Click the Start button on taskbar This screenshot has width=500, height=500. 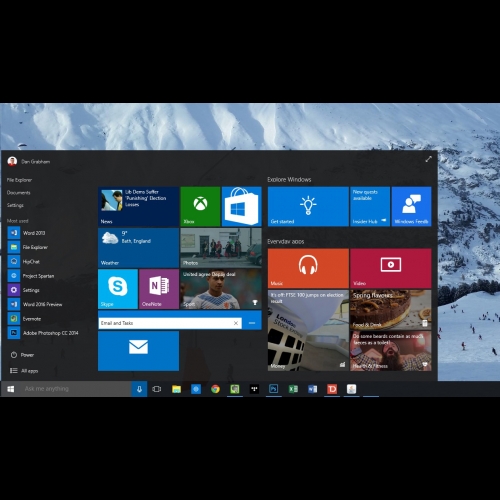(11, 389)
